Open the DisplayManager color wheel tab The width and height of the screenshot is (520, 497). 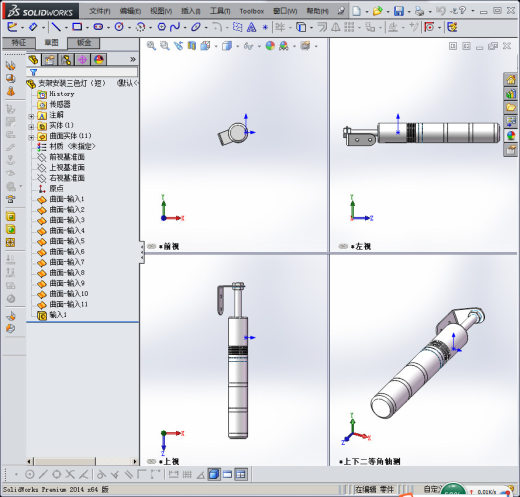99,60
